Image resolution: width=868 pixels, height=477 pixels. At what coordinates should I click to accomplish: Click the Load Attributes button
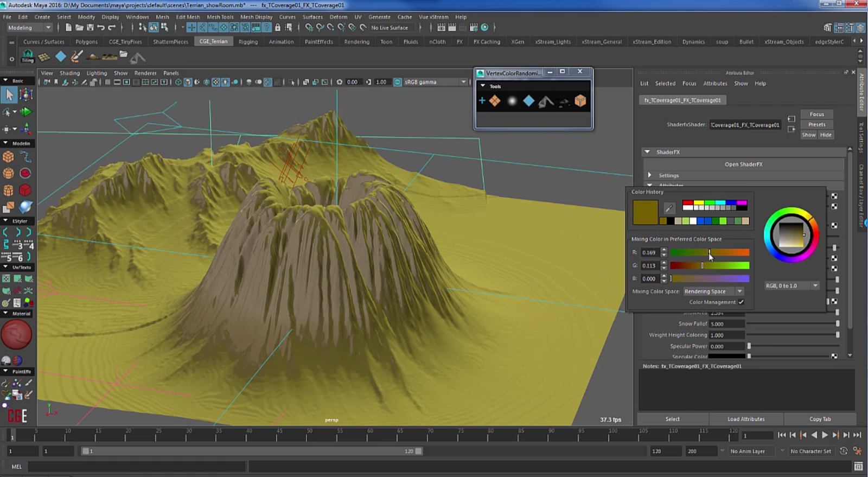[745, 419]
